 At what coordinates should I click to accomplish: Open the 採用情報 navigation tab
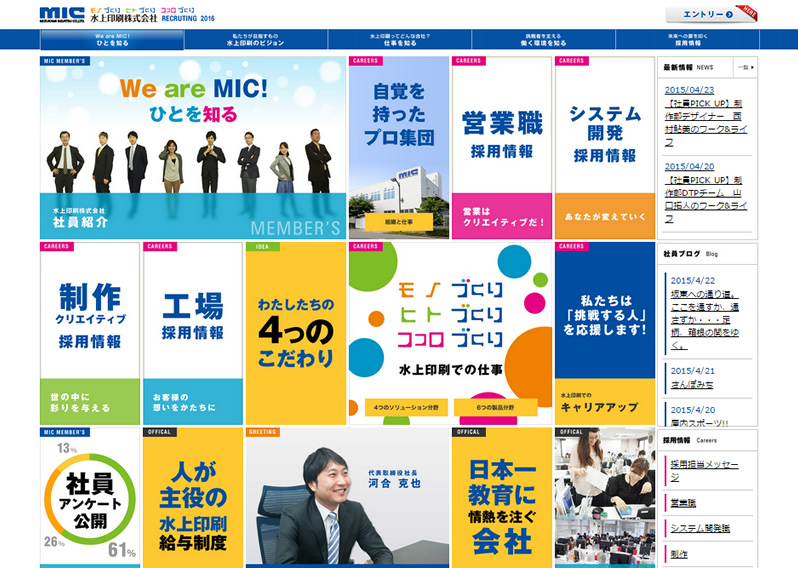pos(688,40)
